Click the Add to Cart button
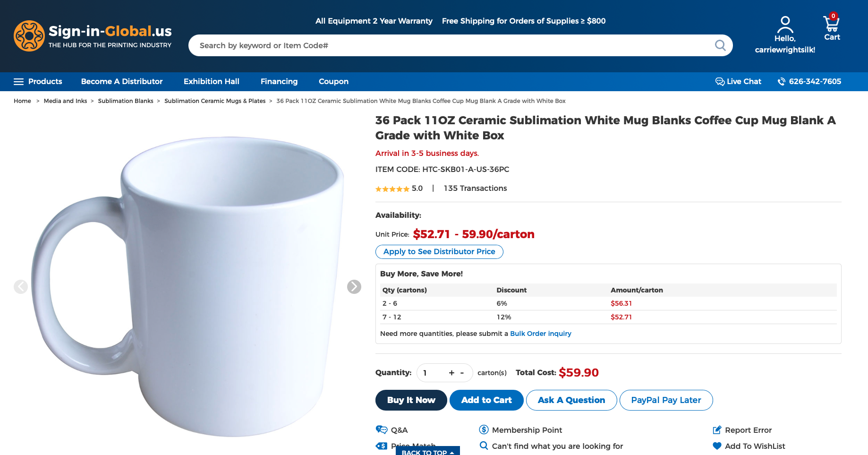 [486, 400]
